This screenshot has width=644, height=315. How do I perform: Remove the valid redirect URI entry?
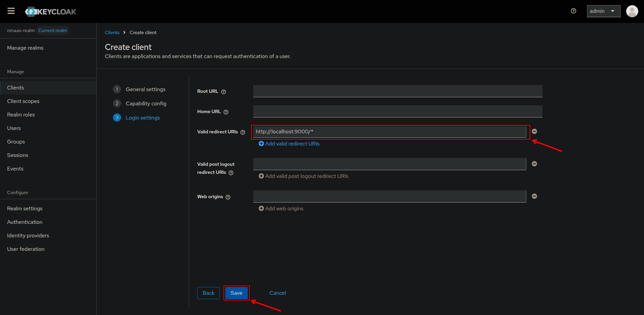[x=534, y=131]
